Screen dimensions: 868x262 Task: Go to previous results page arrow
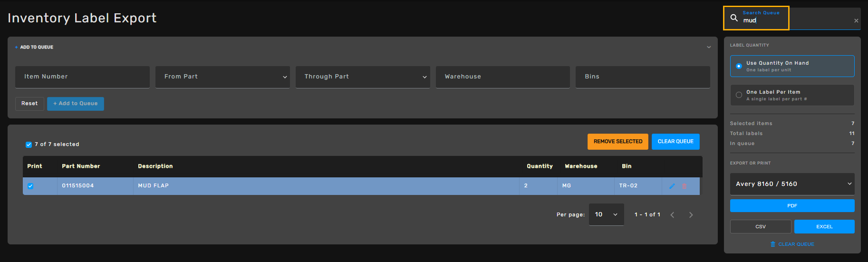[672, 215]
